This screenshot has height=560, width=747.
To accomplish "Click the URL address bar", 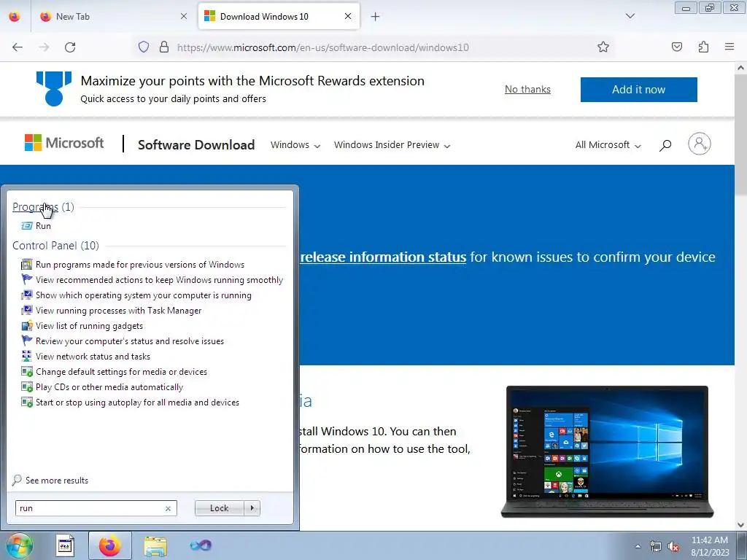I will [x=373, y=47].
